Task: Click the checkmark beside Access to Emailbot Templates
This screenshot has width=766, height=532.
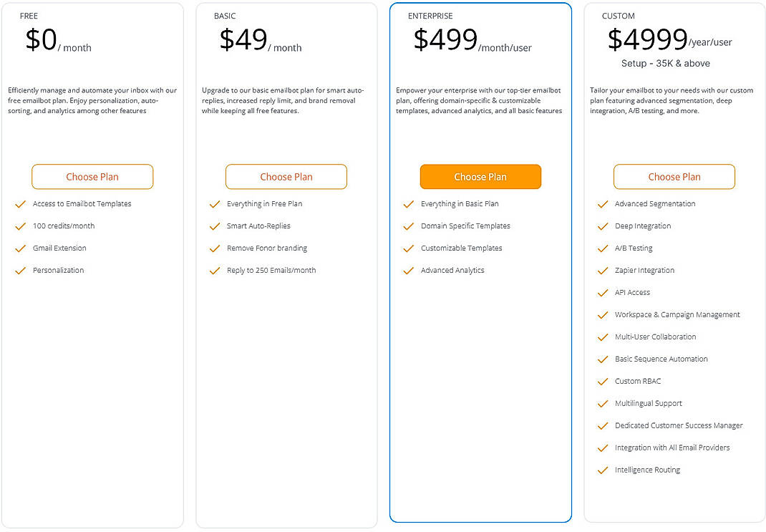Action: point(20,204)
